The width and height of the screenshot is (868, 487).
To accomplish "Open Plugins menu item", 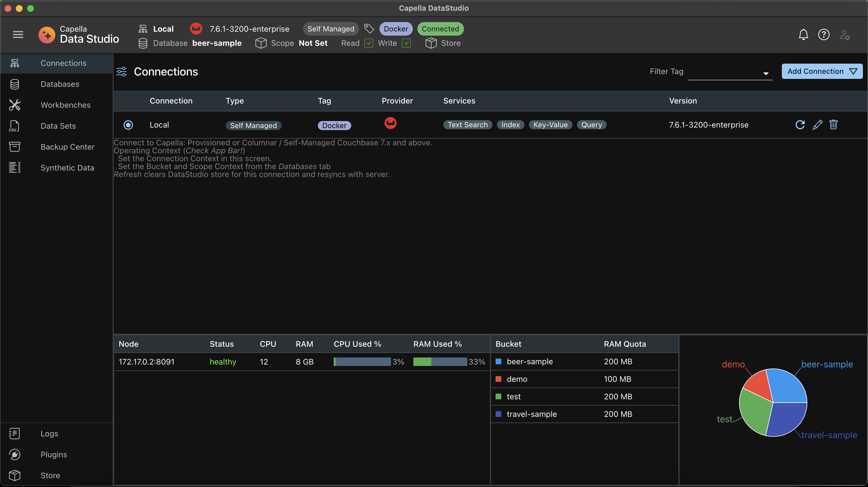I will (x=57, y=454).
